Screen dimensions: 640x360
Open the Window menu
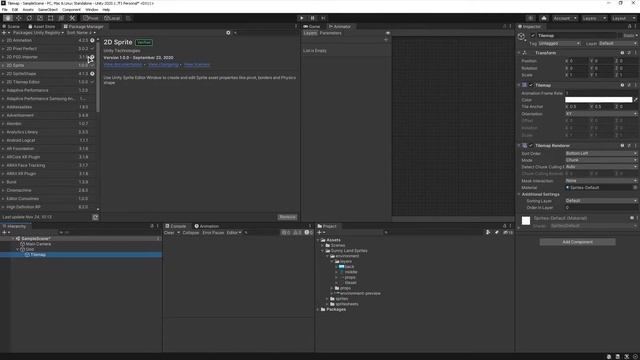pos(91,9)
